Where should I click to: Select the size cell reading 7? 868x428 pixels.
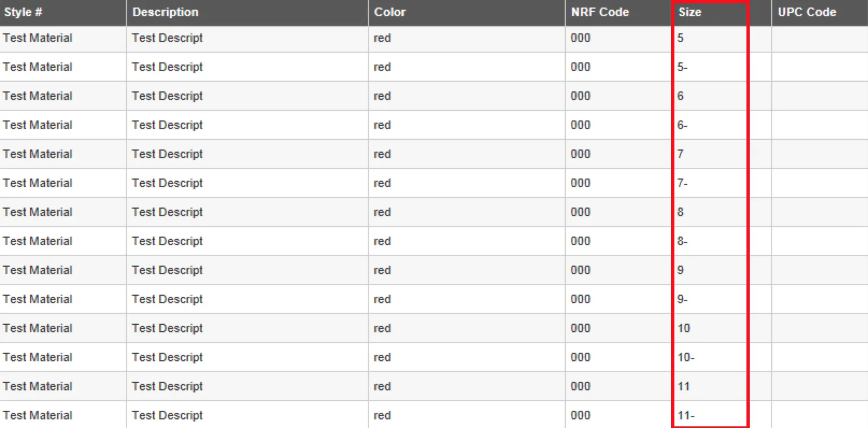(681, 154)
